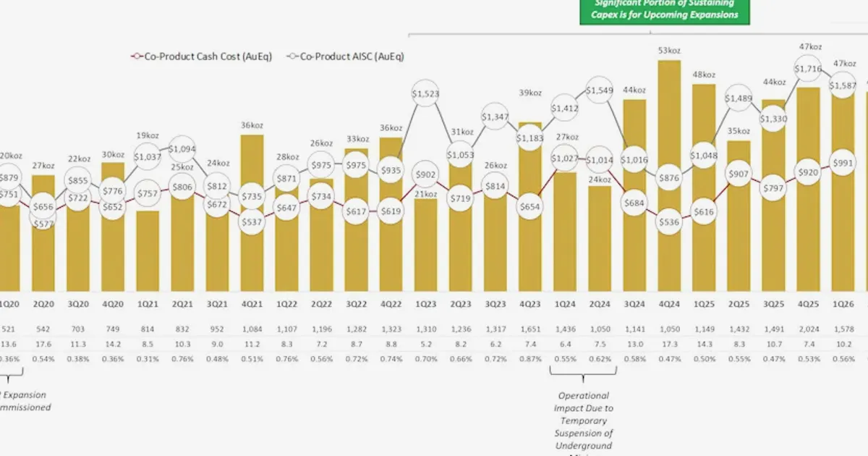This screenshot has width=868, height=456.
Task: Click the $1,587 data label
Action: [843, 85]
